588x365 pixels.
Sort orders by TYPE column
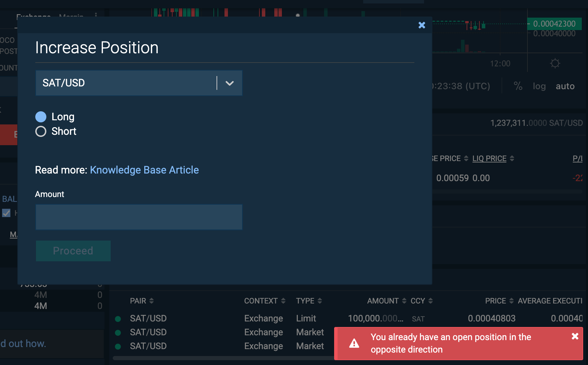coord(309,301)
